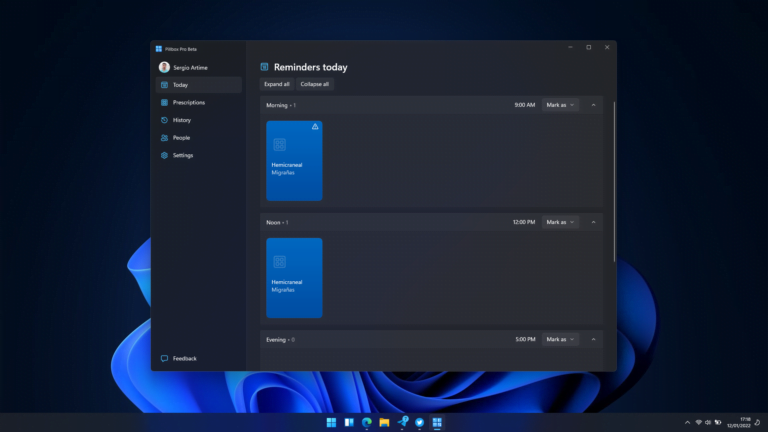
Task: Click the Sergio Artime profile avatar
Action: click(164, 67)
